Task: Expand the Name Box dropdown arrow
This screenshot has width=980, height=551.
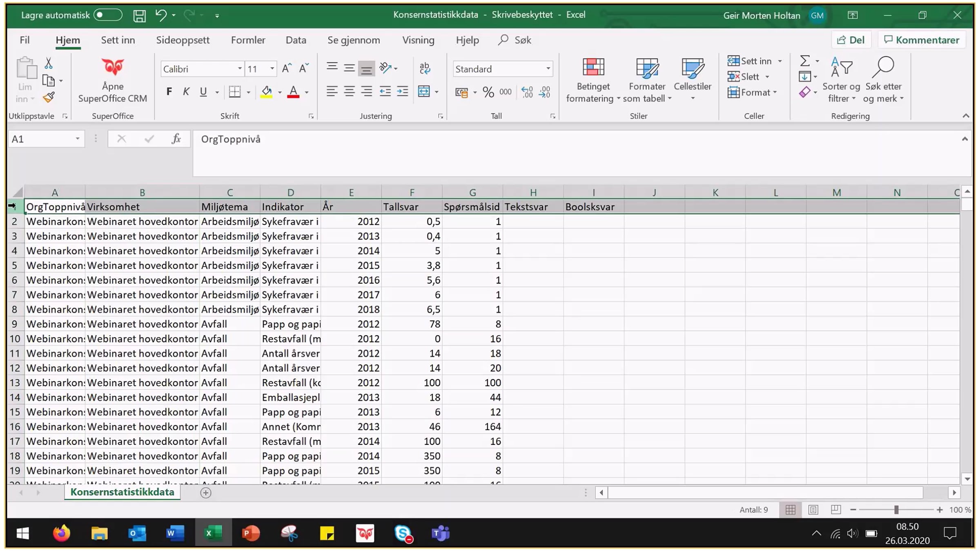Action: pyautogui.click(x=77, y=139)
